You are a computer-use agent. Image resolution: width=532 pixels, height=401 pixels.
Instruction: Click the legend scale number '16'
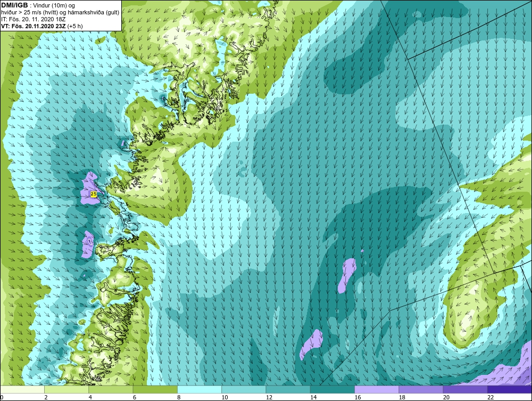(358, 397)
